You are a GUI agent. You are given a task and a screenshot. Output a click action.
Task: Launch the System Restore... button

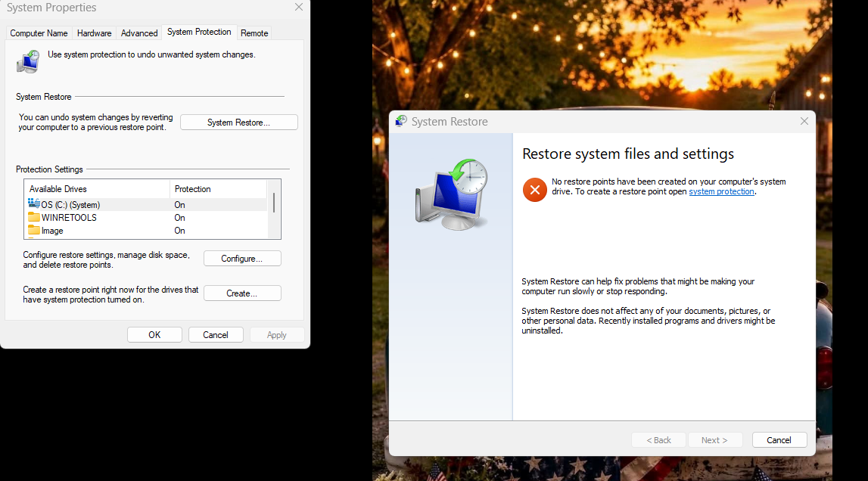click(x=238, y=123)
